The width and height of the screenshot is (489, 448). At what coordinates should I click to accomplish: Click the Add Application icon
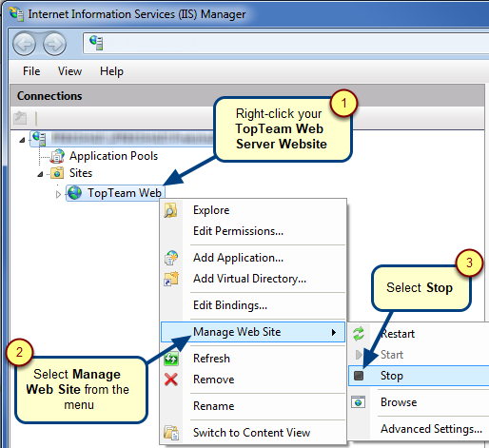[x=171, y=258]
